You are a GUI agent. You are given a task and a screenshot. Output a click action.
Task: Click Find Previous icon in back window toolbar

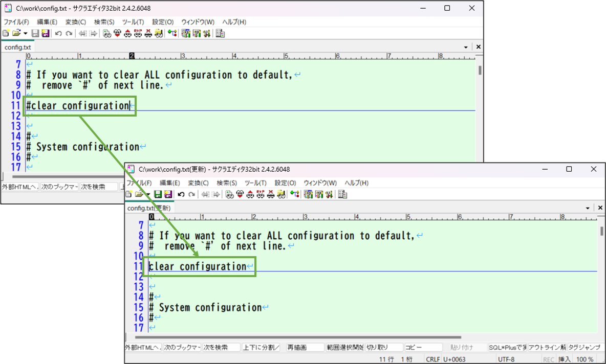click(127, 34)
